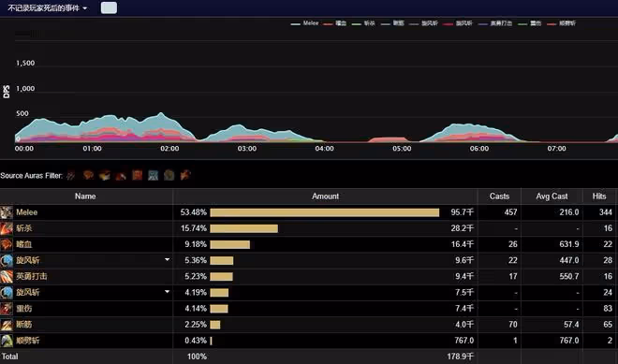Toggle the 顺劈斩 series in chart legend

pyautogui.click(x=561, y=23)
